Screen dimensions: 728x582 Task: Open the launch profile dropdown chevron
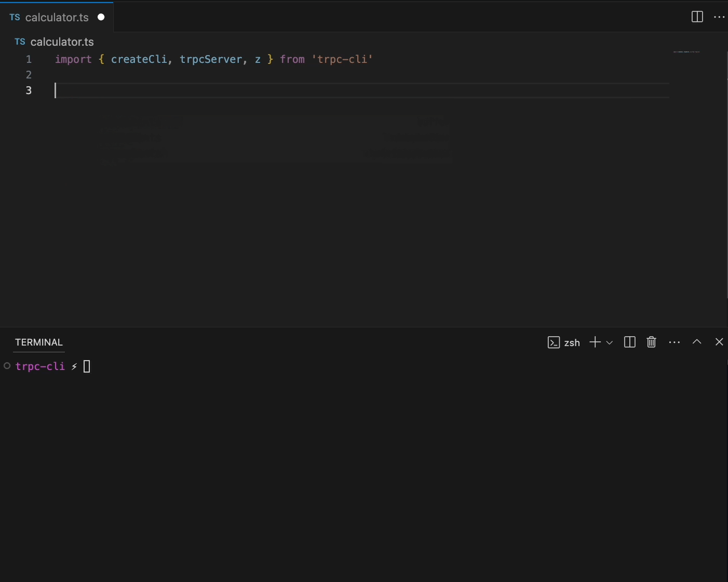pyautogui.click(x=610, y=342)
